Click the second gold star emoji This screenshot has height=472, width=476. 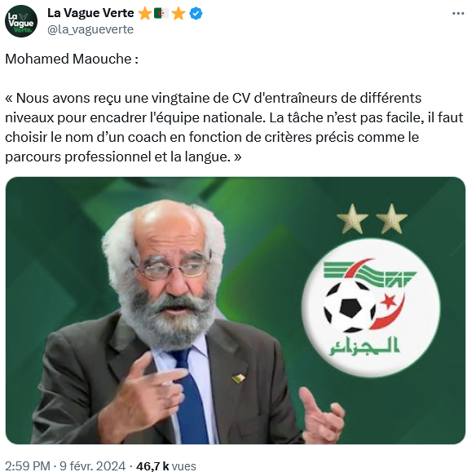(x=178, y=14)
